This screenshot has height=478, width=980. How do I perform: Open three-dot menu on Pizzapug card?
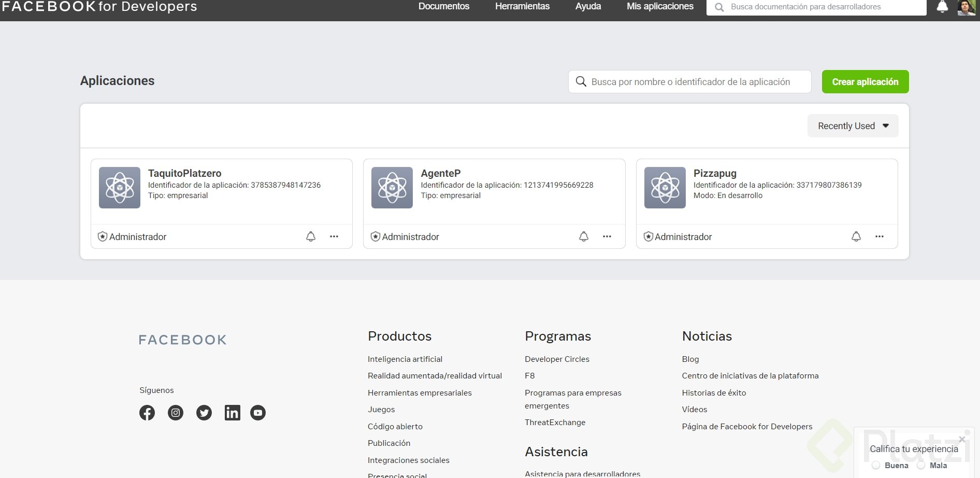click(x=880, y=236)
